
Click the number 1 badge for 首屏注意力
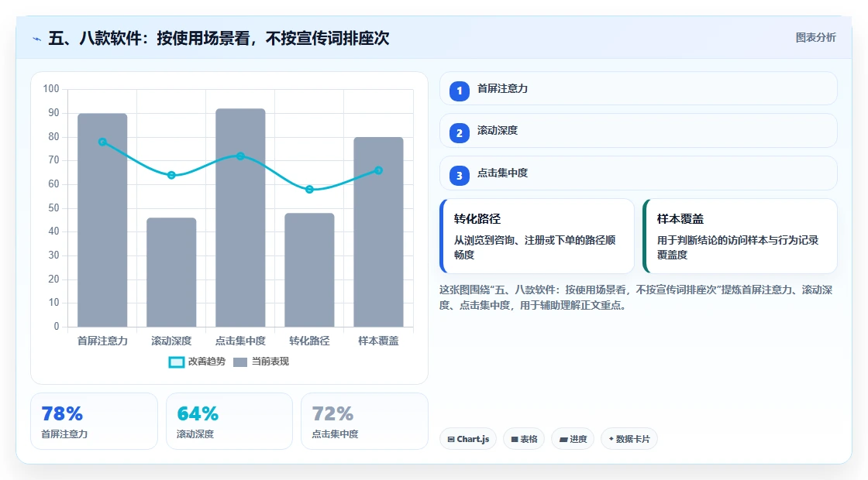(460, 91)
